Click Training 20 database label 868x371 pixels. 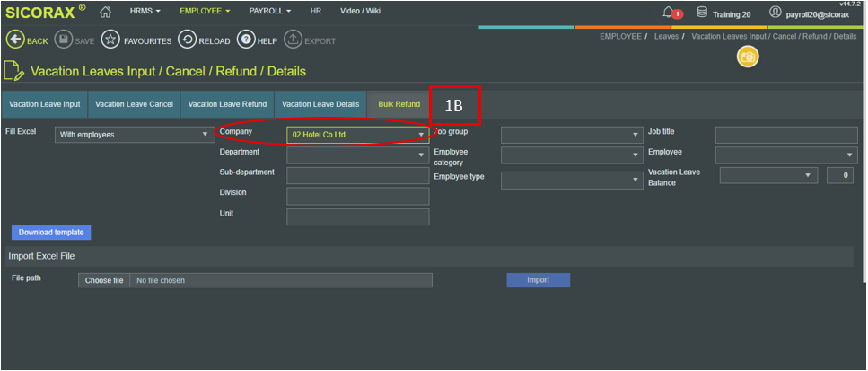click(732, 15)
